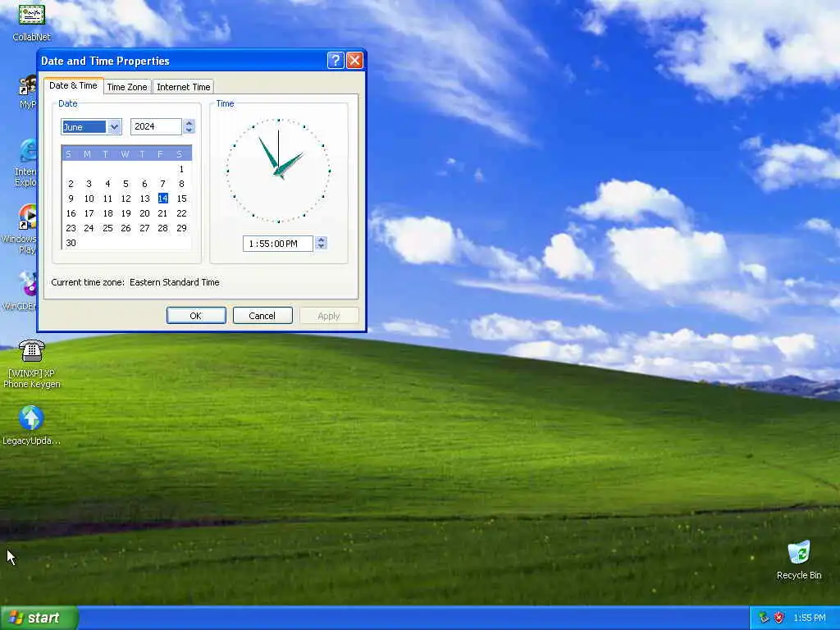The height and width of the screenshot is (630, 840).
Task: Click the security shield tray icon
Action: (x=779, y=618)
